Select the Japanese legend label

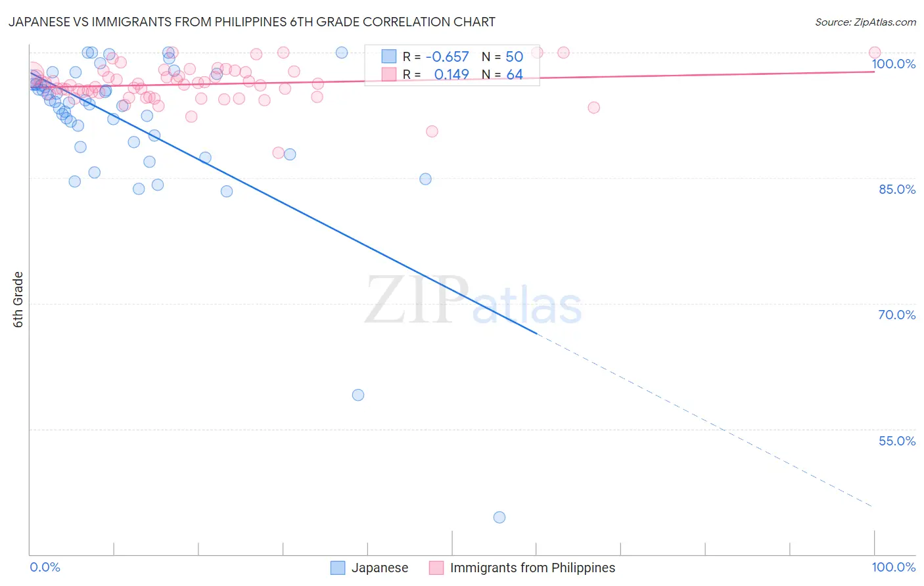[x=380, y=568]
